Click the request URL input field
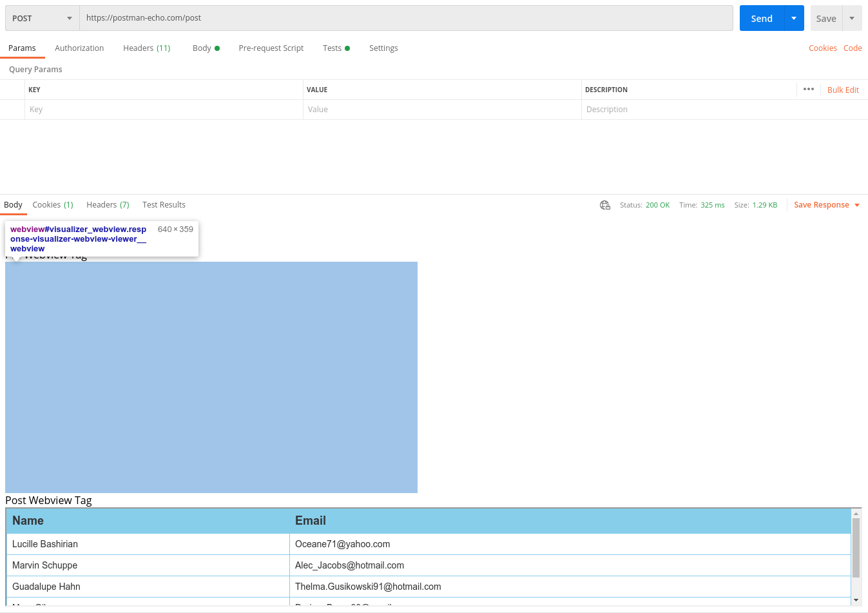 [406, 18]
